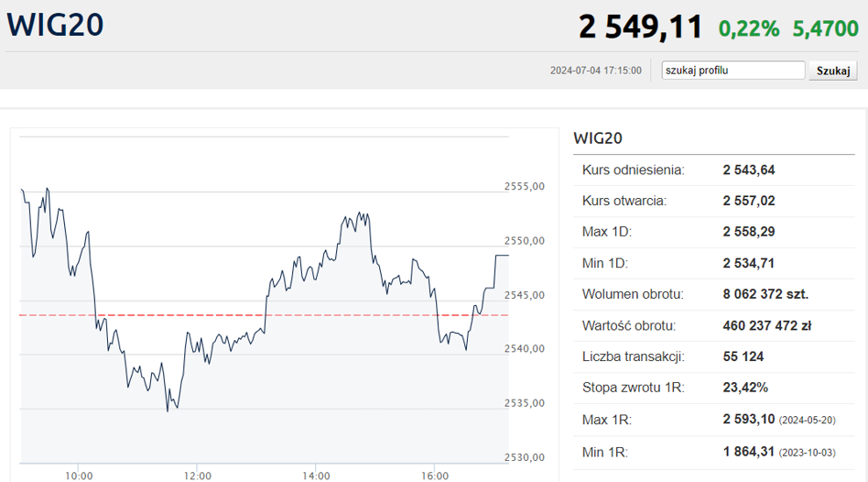The image size is (868, 482).
Task: Click the Wartość obrotu value in zł
Action: tap(765, 325)
